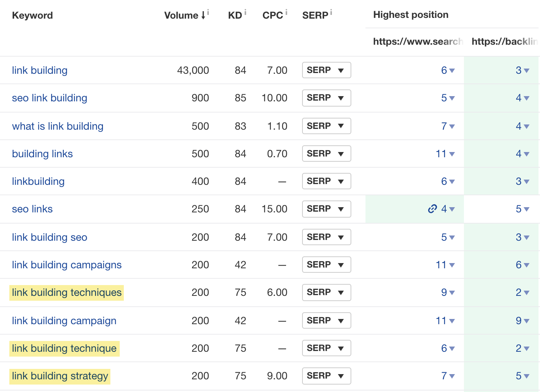
Task: Select the Keyword column header
Action: pos(32,15)
